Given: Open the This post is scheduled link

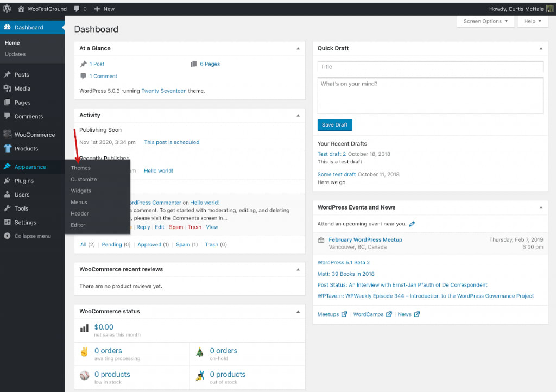Looking at the screenshot, I should pos(172,142).
